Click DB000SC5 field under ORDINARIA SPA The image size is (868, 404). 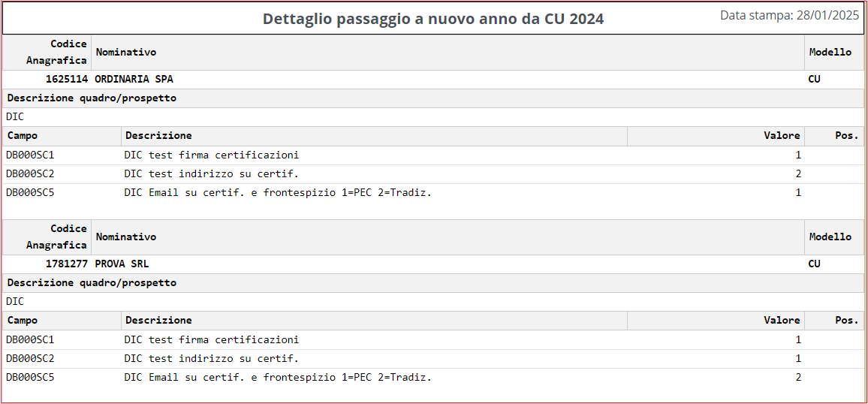pyautogui.click(x=31, y=192)
